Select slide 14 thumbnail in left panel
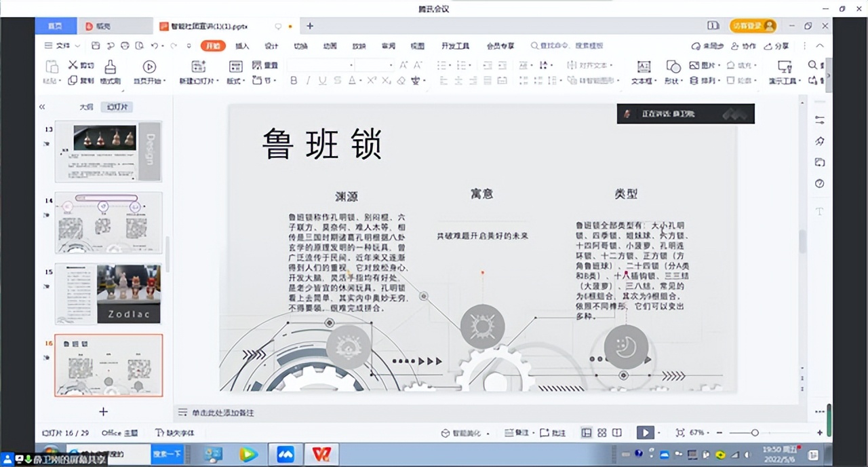This screenshot has height=467, width=868. 108,223
